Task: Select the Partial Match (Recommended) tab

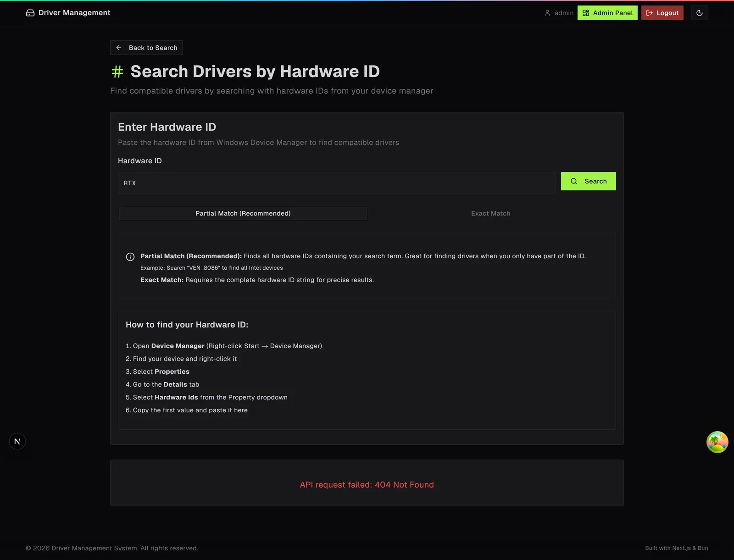Action: (243, 213)
